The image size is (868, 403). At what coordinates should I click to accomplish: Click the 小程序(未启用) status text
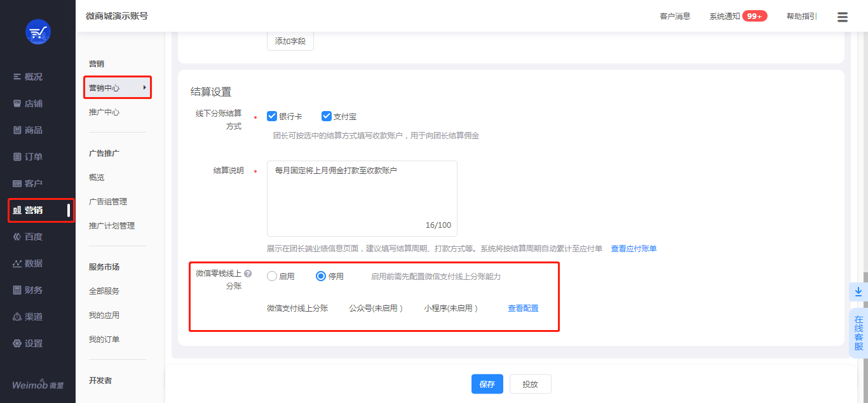click(451, 308)
